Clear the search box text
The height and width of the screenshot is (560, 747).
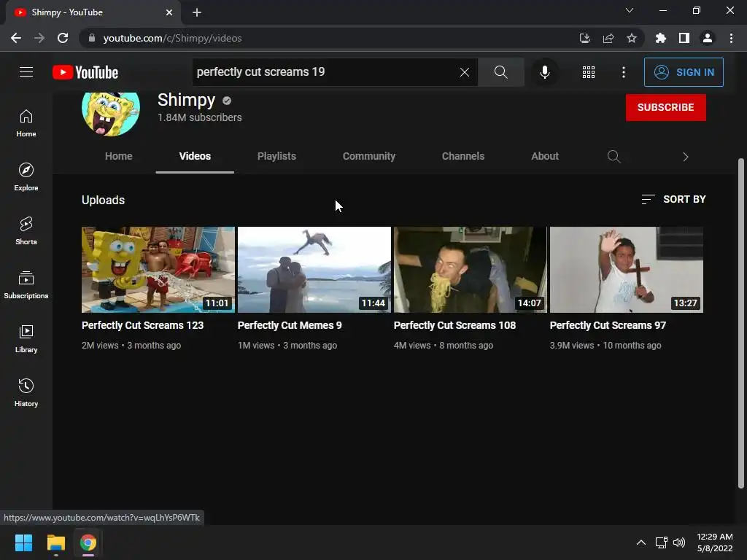pos(465,72)
